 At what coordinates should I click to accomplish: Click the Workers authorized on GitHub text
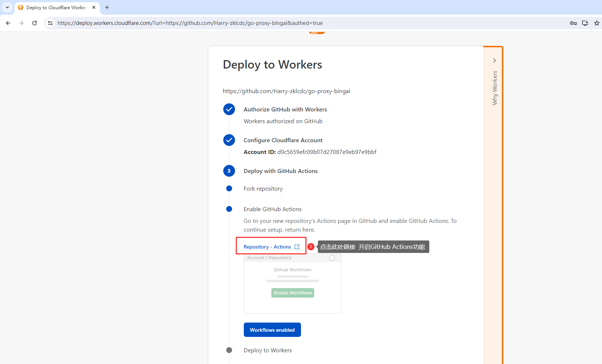[283, 121]
